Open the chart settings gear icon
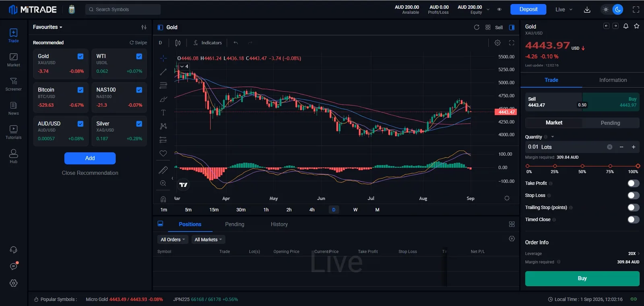Viewport: 644px width, 306px height. click(x=497, y=43)
